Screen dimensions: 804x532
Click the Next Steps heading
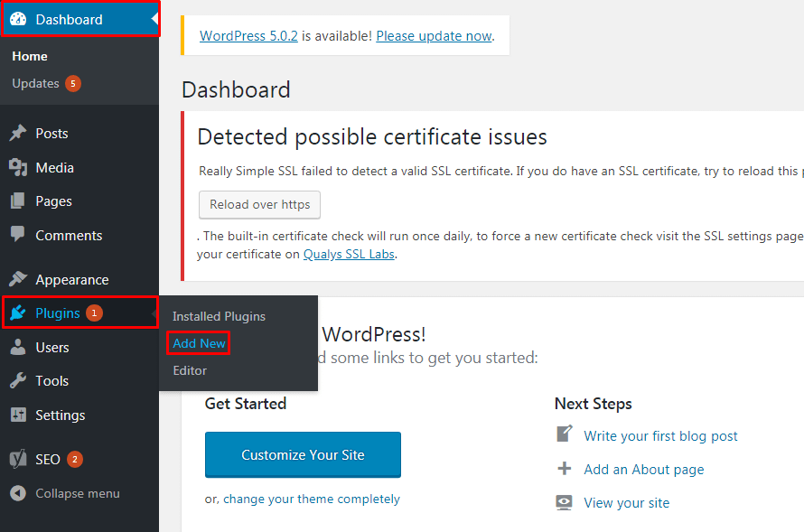point(594,404)
